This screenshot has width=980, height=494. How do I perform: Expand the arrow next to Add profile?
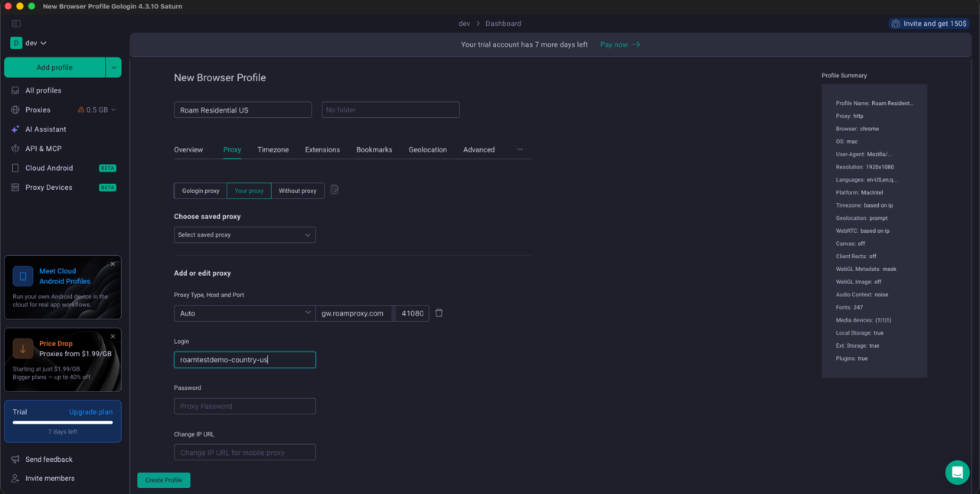pos(114,67)
